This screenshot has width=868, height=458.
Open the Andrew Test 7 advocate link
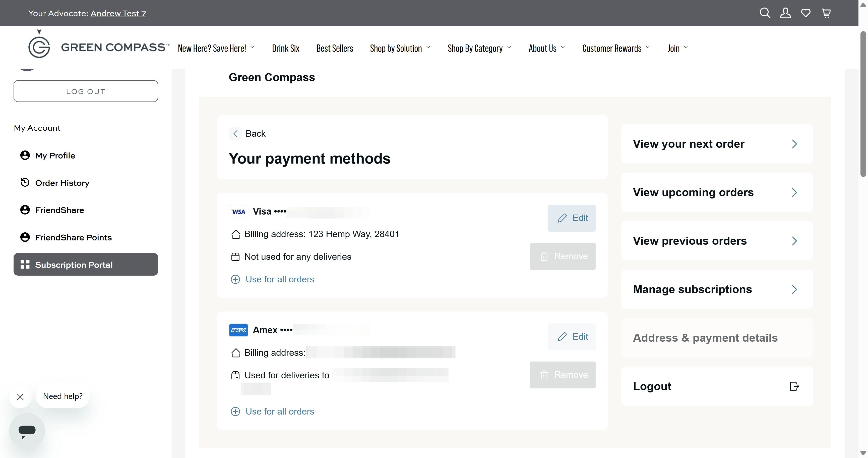[118, 13]
